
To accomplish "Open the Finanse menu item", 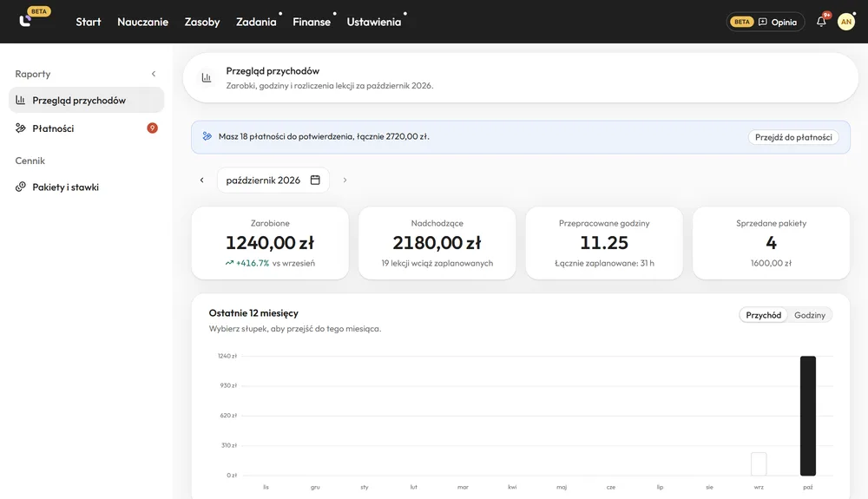I will coord(312,22).
